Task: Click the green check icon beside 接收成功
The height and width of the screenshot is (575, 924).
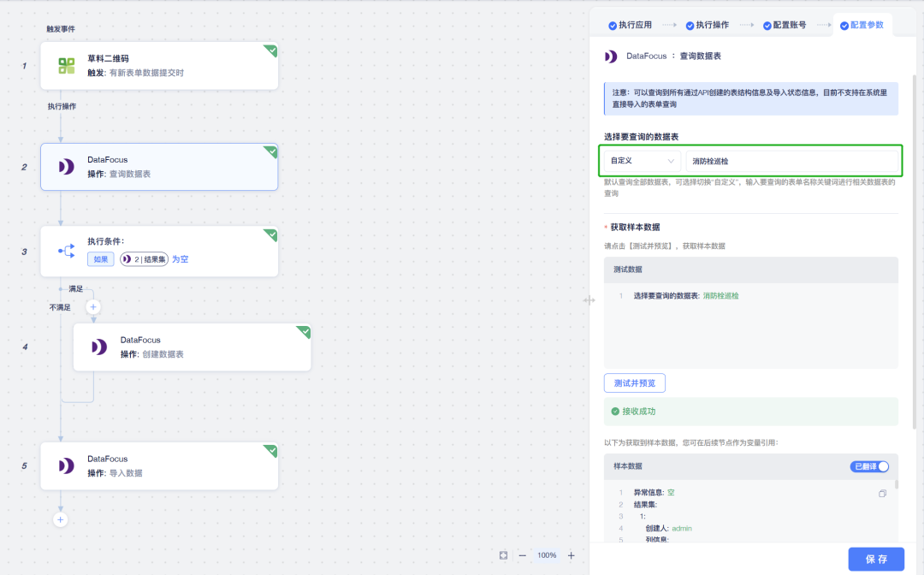Action: (615, 412)
